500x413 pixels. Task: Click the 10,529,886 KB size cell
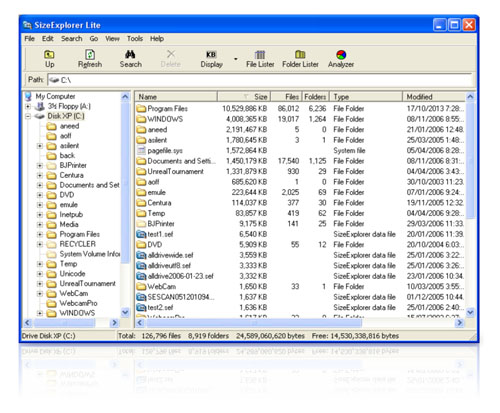[245, 109]
